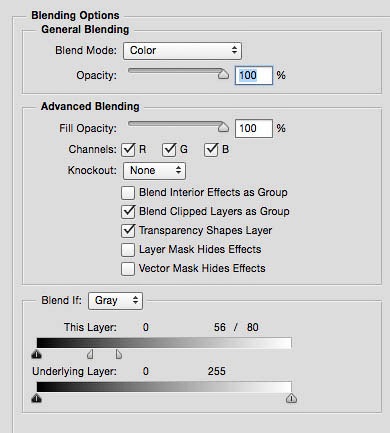The image size is (390, 433).
Task: Open the Blend Mode dropdown showing Color
Action: [182, 51]
